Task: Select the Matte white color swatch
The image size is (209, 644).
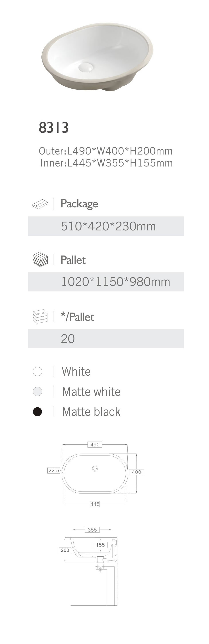Action: point(37,392)
